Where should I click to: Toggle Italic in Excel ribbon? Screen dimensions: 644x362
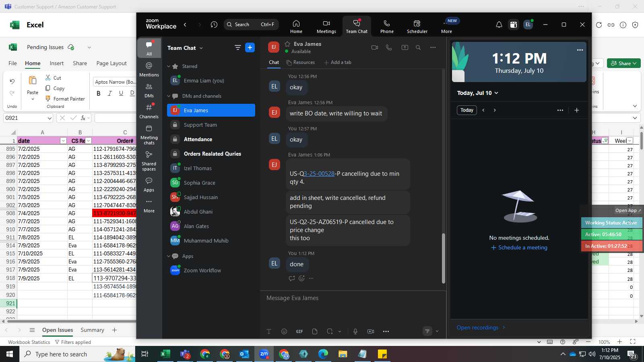[x=109, y=93]
